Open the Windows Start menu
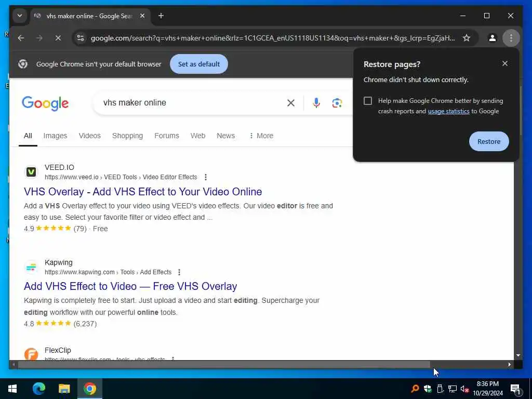Image resolution: width=532 pixels, height=399 pixels. 12,389
